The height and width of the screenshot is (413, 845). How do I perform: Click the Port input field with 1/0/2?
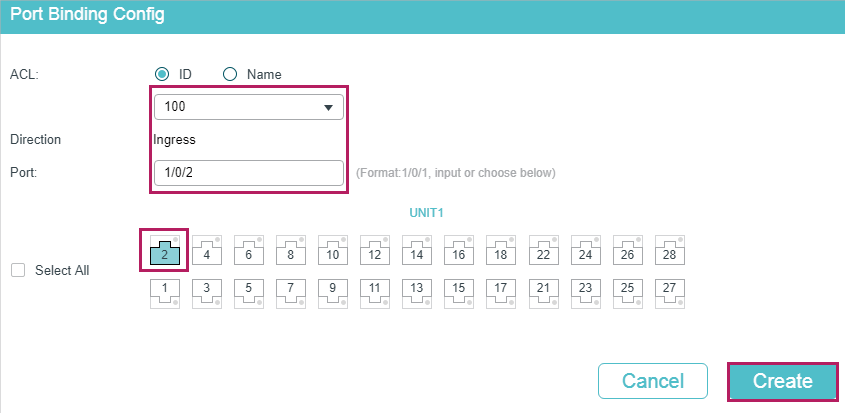click(x=248, y=172)
